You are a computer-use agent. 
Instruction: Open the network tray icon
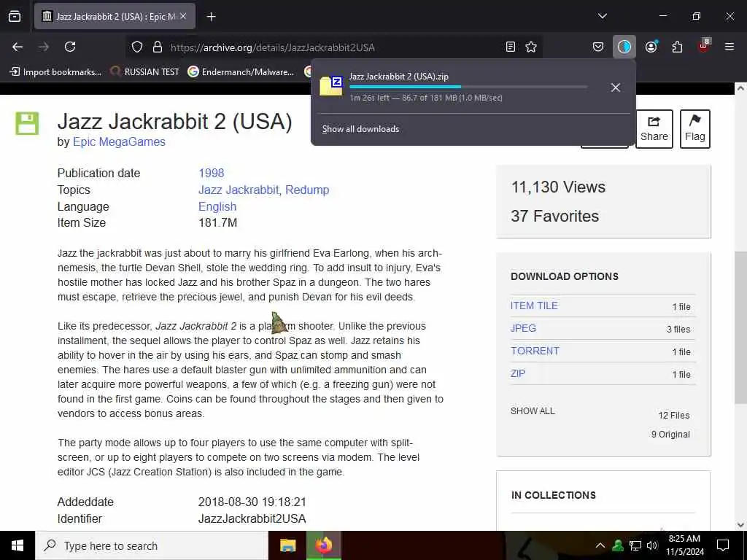635,545
